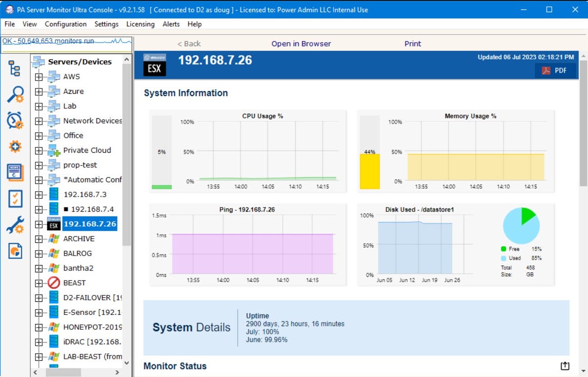This screenshot has width=588, height=377.
Task: Open the servers tree view sidebar icon
Action: tap(15, 68)
